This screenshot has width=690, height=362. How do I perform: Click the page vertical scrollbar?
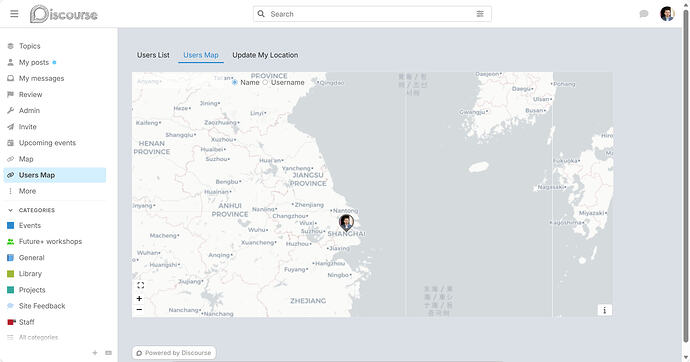686,176
